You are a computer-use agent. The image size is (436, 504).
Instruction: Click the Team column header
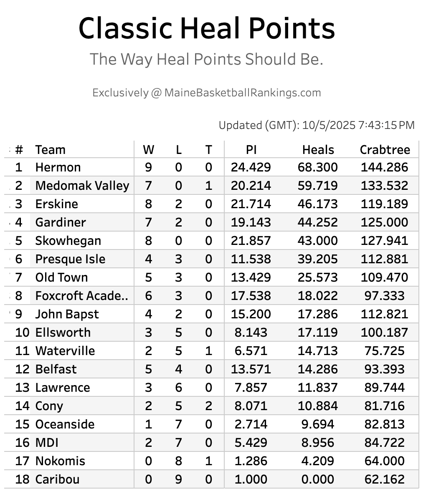[51, 150]
